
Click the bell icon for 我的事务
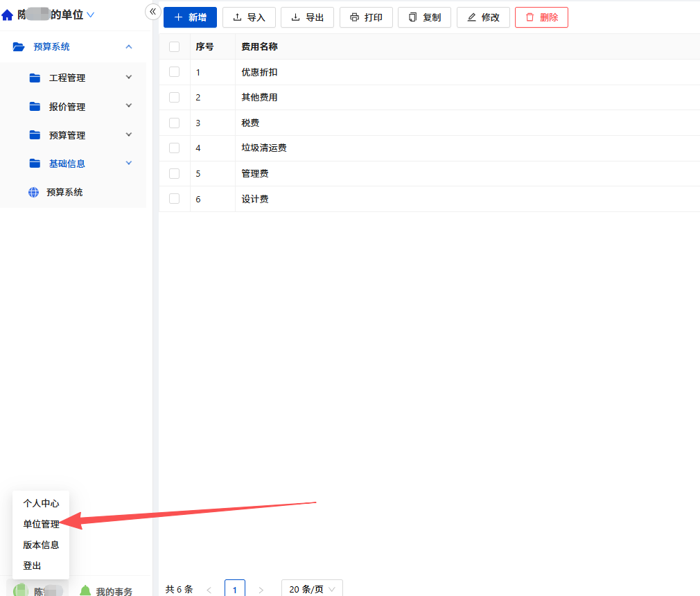click(x=85, y=590)
